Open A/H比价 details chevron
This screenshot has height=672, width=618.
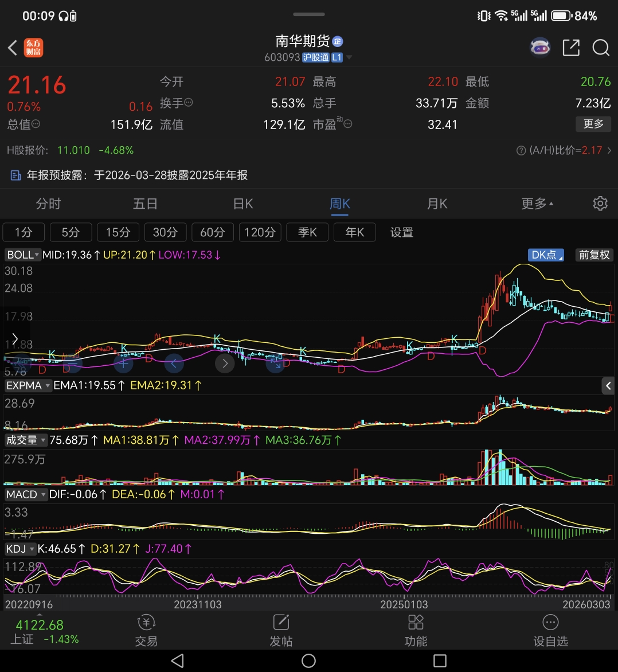(609, 150)
